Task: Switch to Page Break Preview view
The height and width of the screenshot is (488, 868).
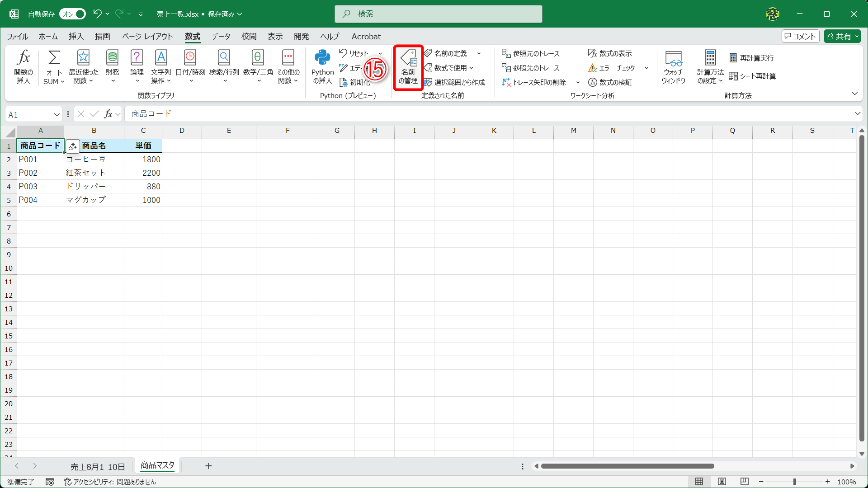Action: pyautogui.click(x=745, y=482)
